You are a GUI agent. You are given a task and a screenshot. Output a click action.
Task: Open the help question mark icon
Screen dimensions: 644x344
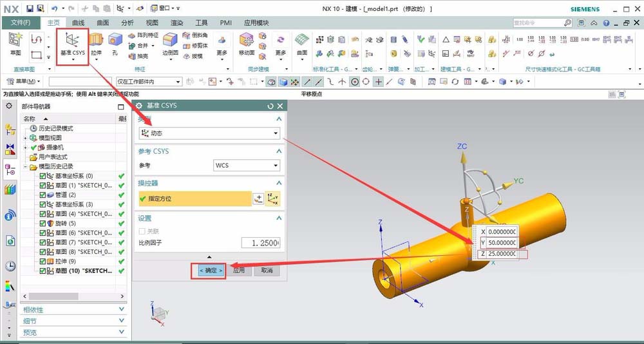pyautogui.click(x=606, y=23)
